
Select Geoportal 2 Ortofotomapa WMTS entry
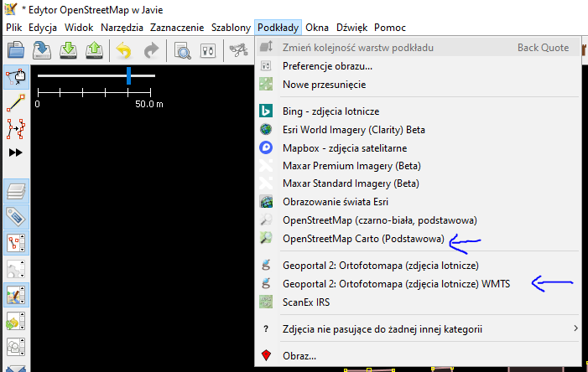418,284
